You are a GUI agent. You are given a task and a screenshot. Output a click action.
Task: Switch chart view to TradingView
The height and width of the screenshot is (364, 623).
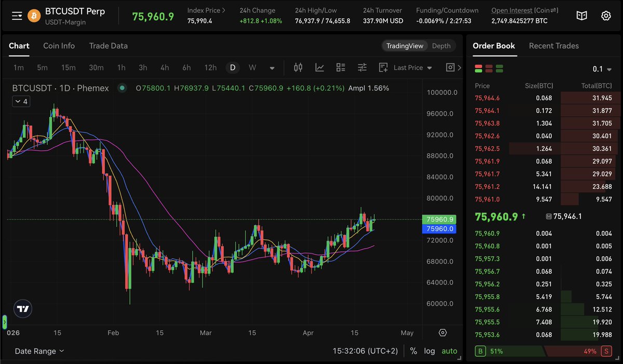[404, 46]
